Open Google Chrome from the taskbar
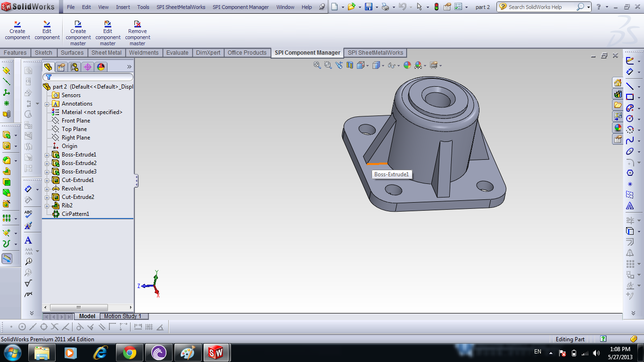This screenshot has width=644, height=362. click(x=130, y=353)
